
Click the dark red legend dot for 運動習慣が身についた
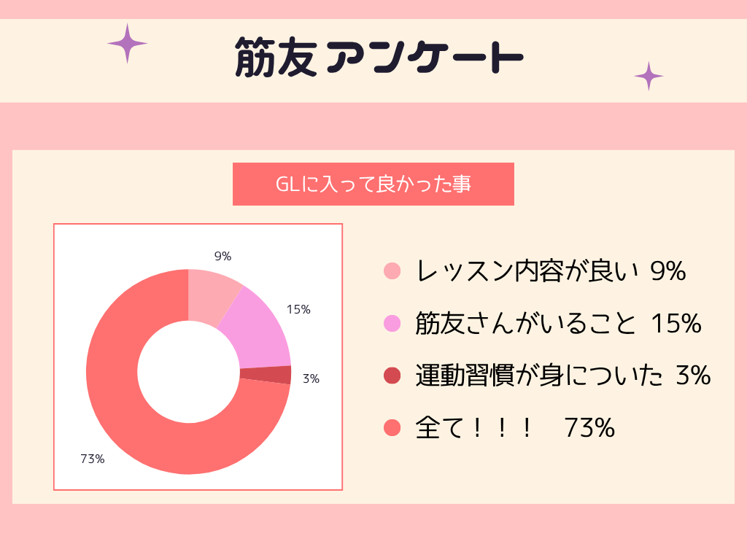(x=392, y=376)
